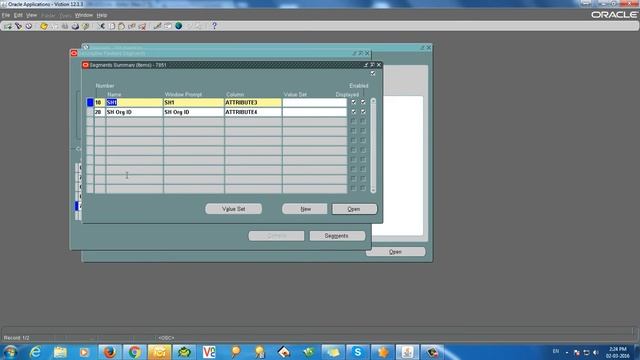
Task: Open Internet Explorer from the taskbar
Action: [x=35, y=352]
